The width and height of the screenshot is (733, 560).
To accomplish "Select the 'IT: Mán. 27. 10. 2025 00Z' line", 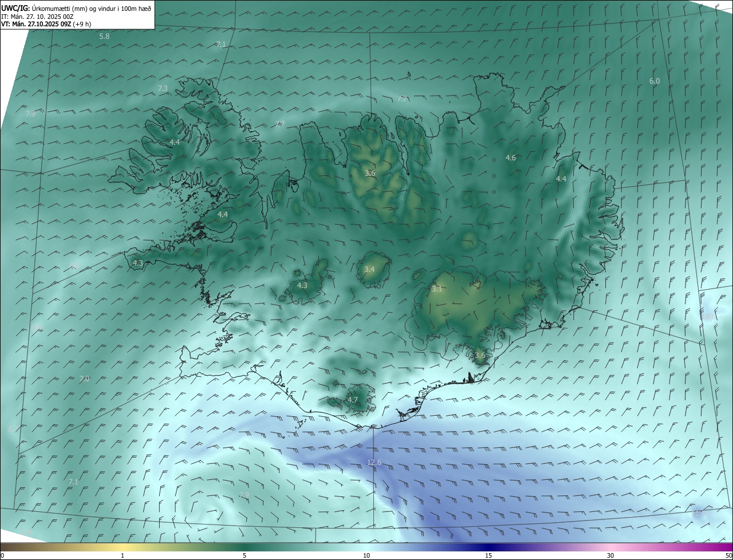I will [37, 17].
